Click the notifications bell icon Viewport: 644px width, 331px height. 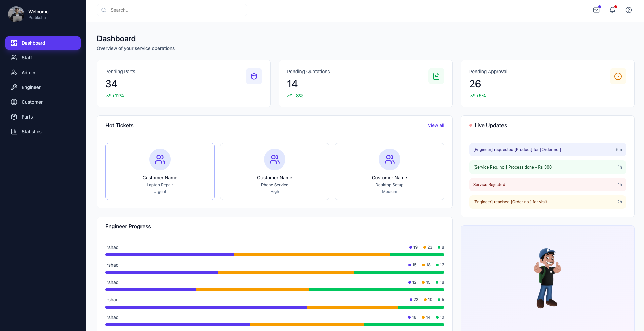(612, 10)
